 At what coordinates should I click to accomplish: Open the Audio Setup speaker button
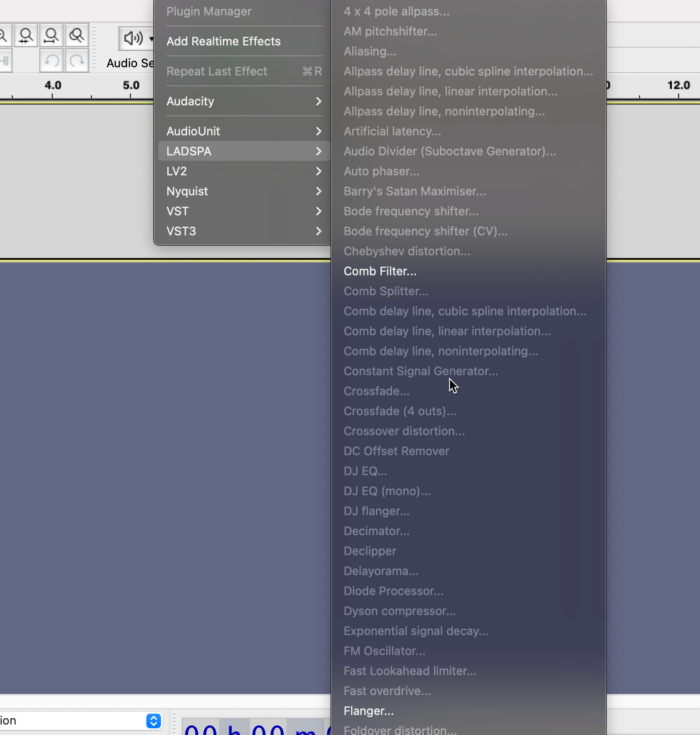coord(135,38)
